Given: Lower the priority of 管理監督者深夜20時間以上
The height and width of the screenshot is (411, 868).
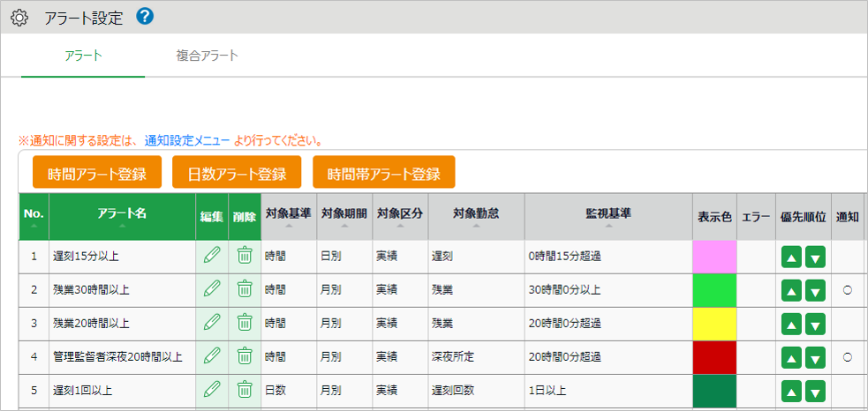Looking at the screenshot, I should pos(815,357).
